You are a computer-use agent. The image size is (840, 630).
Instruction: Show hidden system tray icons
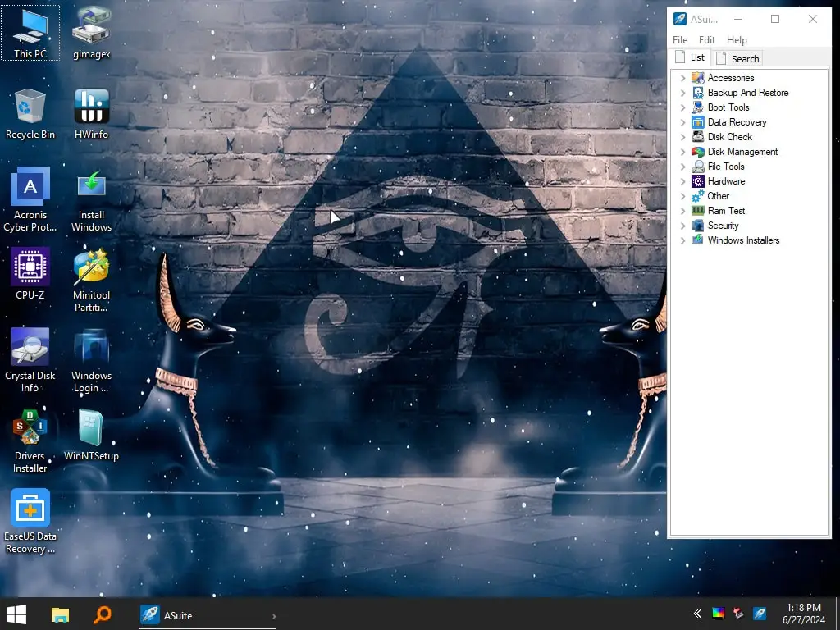pyautogui.click(x=696, y=614)
